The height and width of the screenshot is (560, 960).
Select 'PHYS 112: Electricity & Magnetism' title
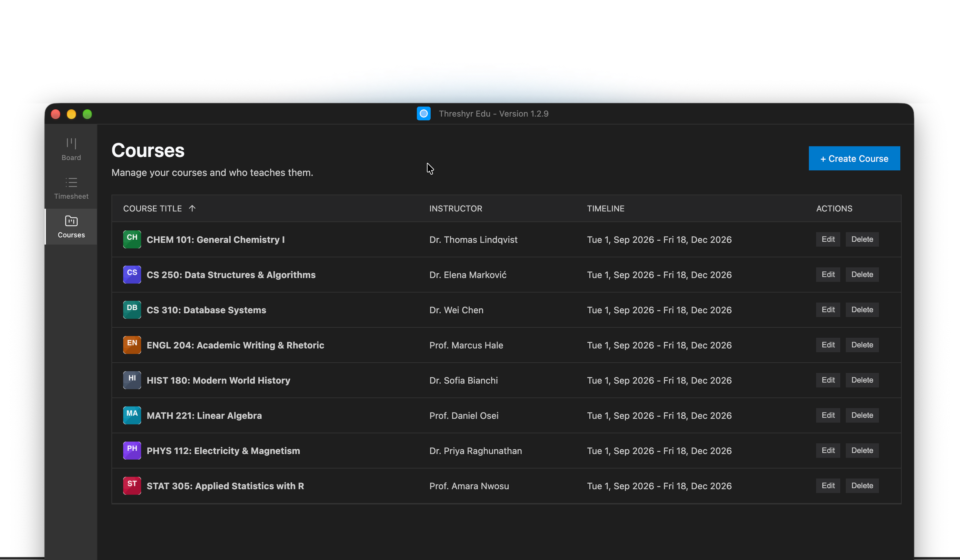click(223, 451)
